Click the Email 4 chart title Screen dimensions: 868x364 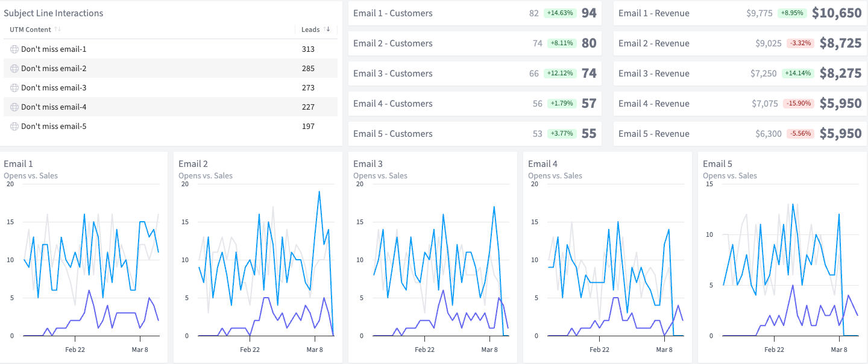point(542,164)
